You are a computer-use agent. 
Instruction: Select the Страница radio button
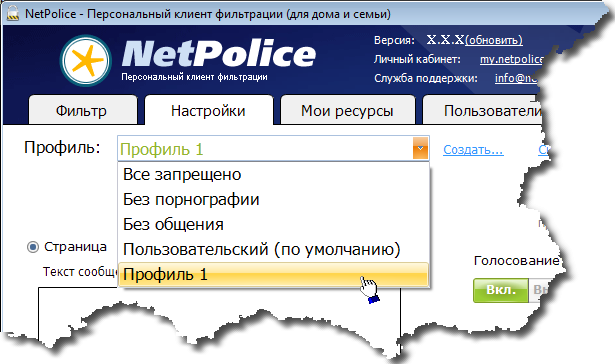click(x=33, y=247)
